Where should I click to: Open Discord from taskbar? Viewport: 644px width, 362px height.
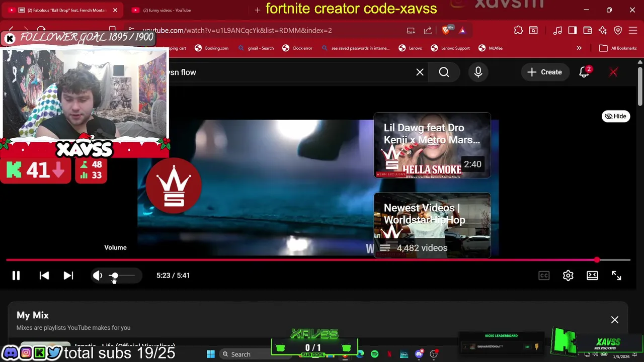click(x=419, y=354)
